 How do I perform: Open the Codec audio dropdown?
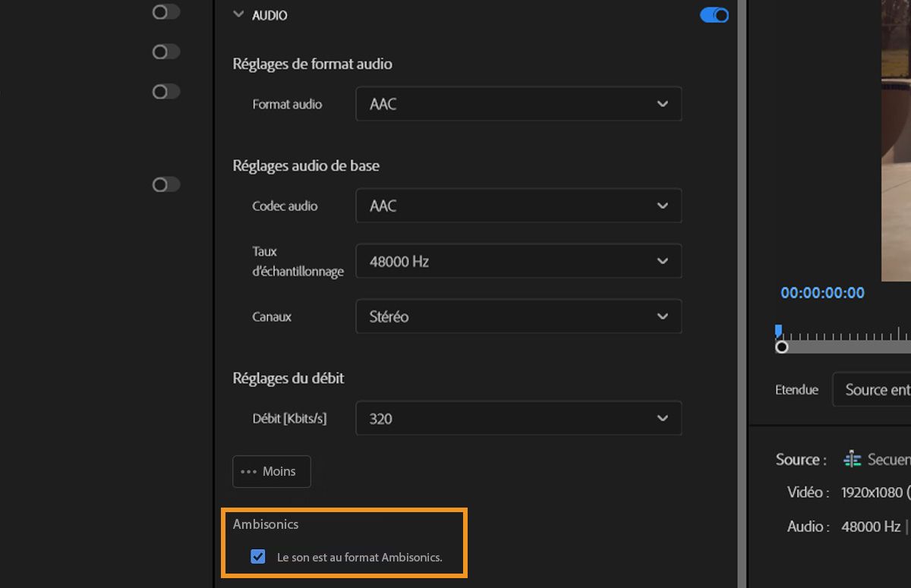point(519,206)
